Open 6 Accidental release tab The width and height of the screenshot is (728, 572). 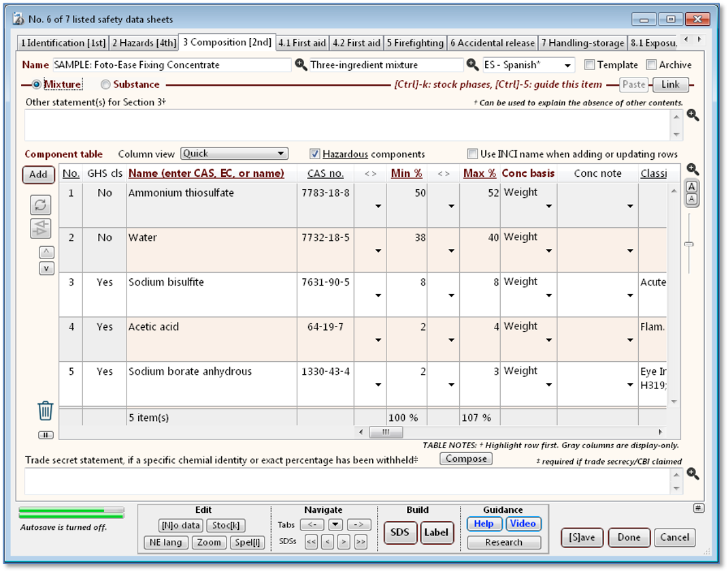(492, 43)
